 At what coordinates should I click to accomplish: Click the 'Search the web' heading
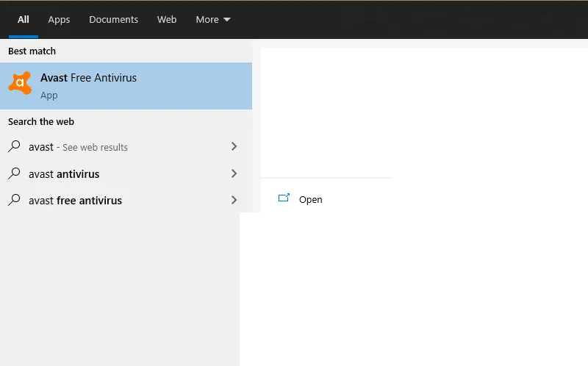[x=41, y=121]
